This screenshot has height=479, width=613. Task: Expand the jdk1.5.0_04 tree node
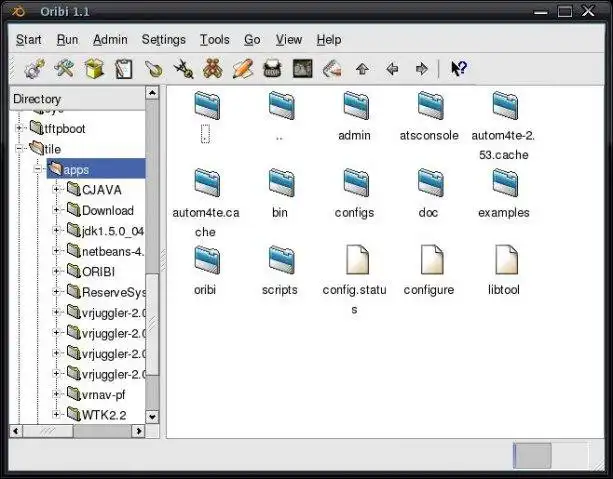pos(56,230)
